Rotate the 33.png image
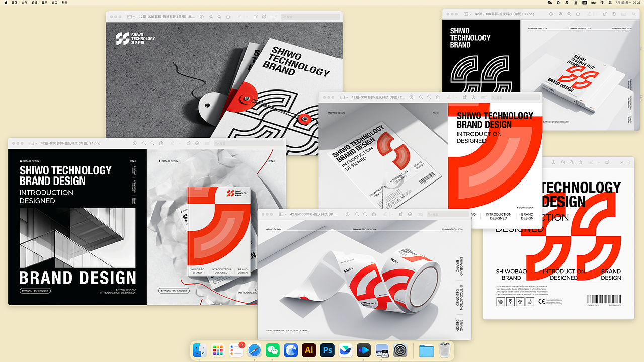This screenshot has width=644, height=362. click(605, 14)
